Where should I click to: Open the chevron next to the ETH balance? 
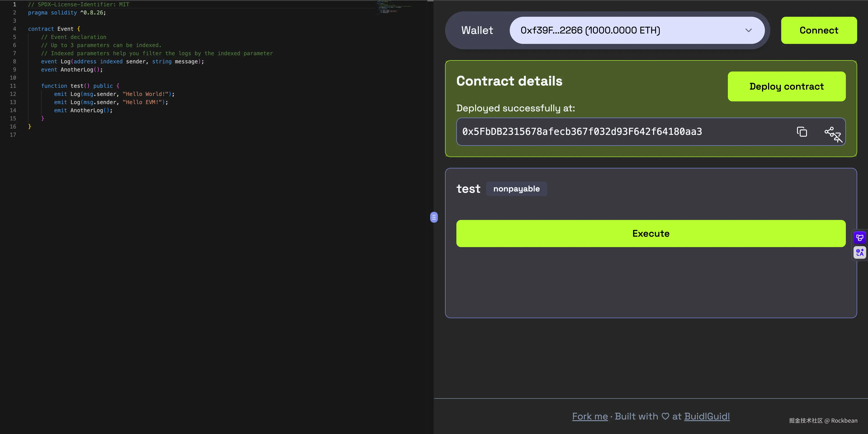click(749, 30)
